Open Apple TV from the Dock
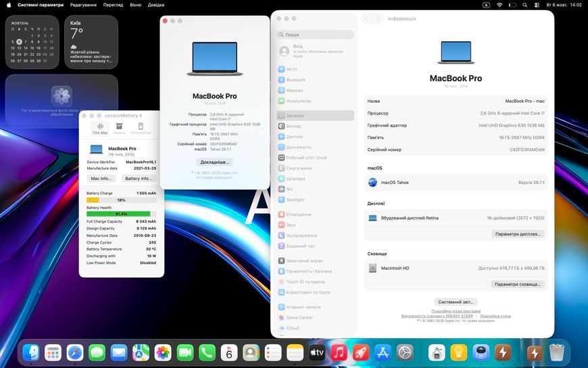Screen dimensions: 588x368 pyautogui.click(x=317, y=353)
